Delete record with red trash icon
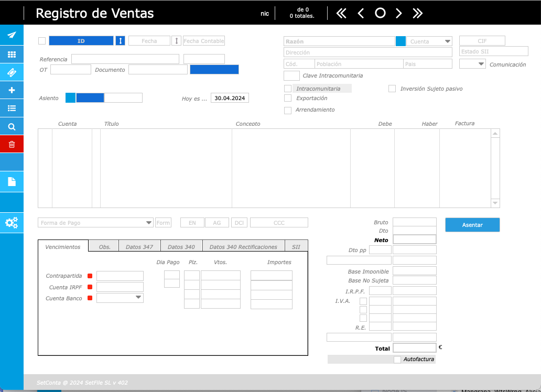The width and height of the screenshot is (541, 392). point(12,144)
